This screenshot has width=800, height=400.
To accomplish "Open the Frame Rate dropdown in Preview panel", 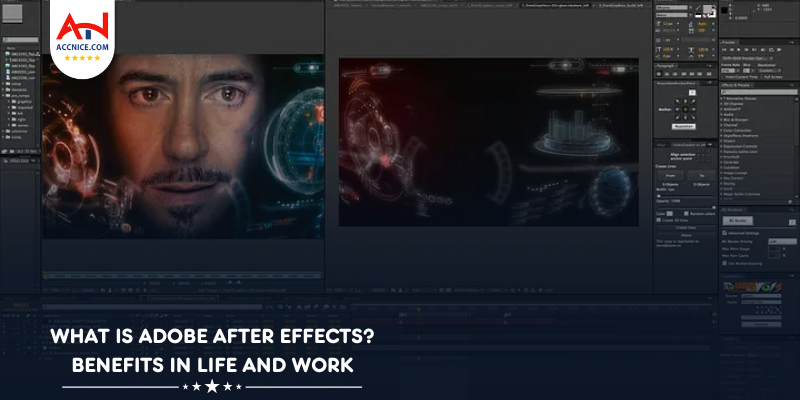I will point(731,70).
